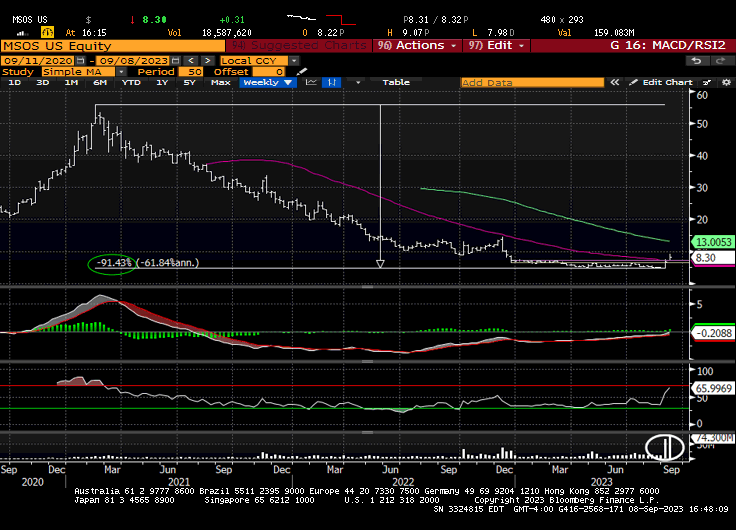Screen dimensions: 736x530
Task: Click the volume bars icon by At
Action: [22, 33]
